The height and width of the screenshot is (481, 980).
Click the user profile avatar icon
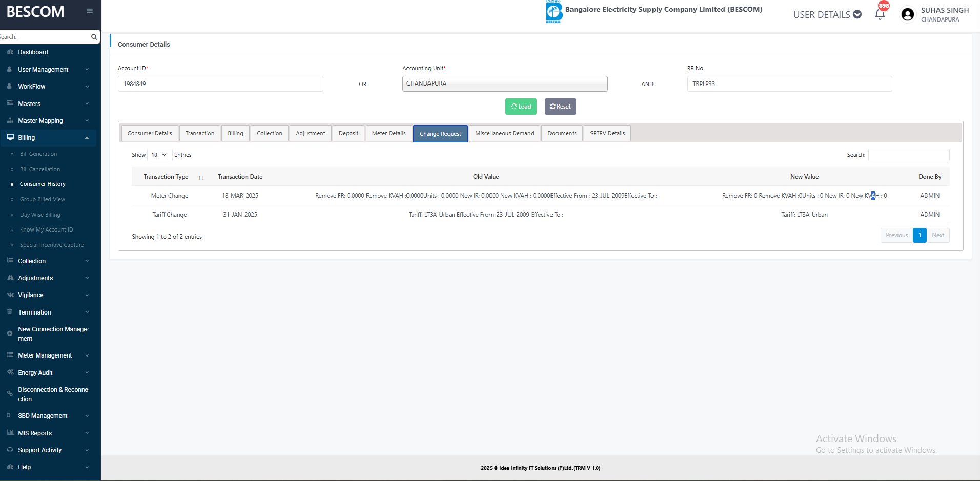point(907,14)
